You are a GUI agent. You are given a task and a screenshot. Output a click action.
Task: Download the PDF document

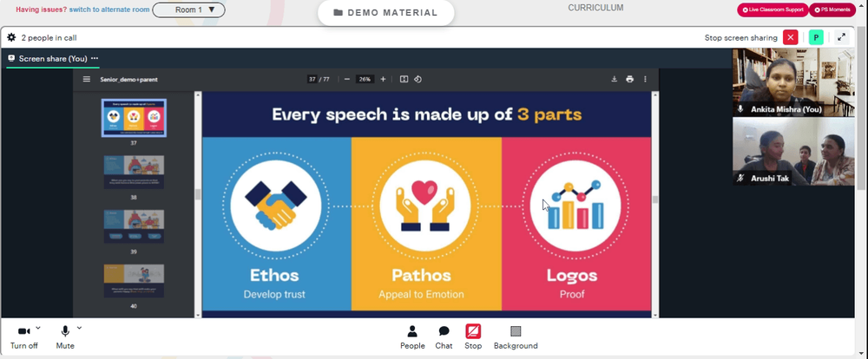pos(614,79)
